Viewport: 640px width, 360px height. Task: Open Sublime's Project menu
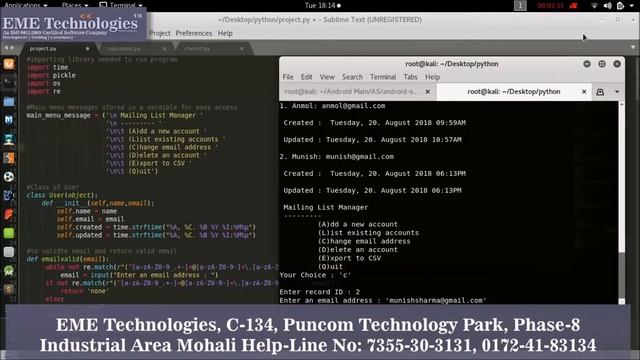point(160,33)
